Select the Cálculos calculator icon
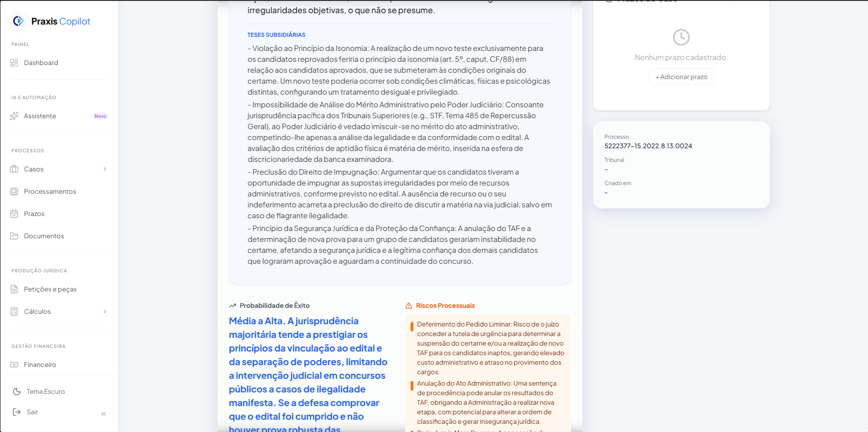 click(14, 311)
